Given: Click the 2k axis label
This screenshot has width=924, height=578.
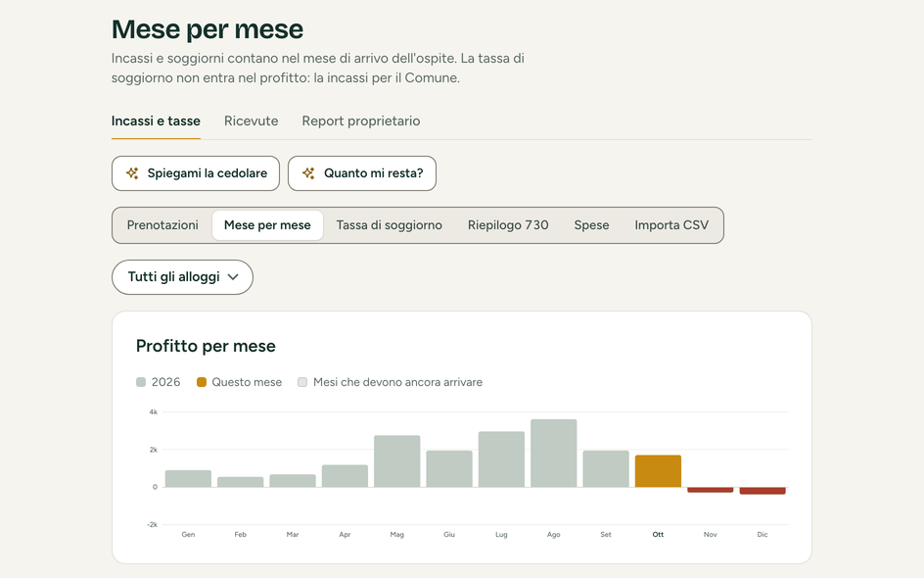Looking at the screenshot, I should click(x=154, y=450).
